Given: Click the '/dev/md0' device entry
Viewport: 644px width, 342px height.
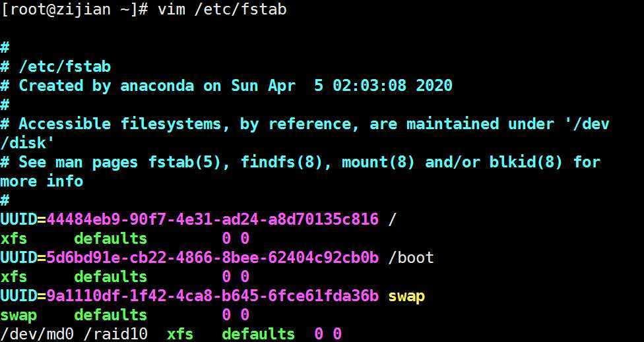Looking at the screenshot, I should (36, 334).
